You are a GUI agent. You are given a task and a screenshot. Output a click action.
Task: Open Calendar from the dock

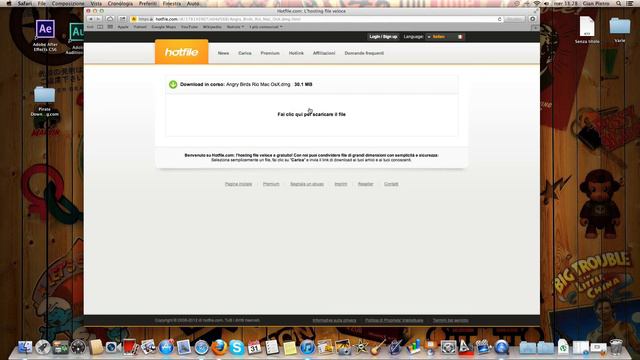coord(255,347)
